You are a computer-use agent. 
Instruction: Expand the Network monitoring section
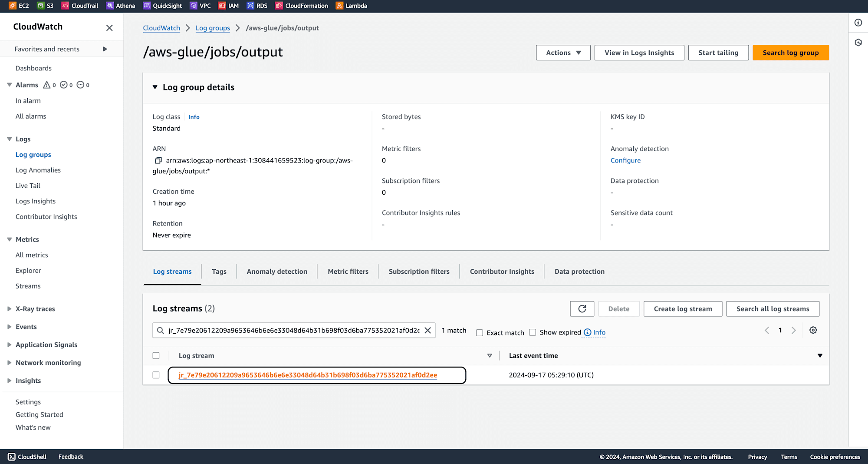point(9,363)
